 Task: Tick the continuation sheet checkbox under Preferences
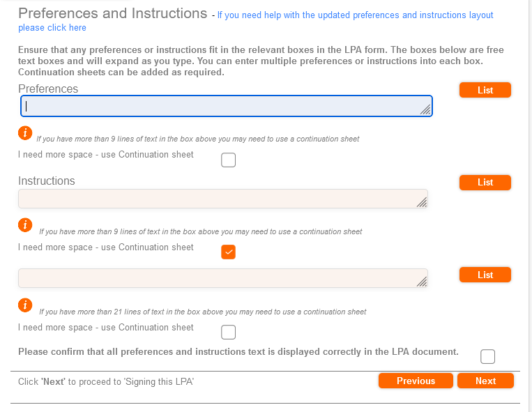pos(228,160)
